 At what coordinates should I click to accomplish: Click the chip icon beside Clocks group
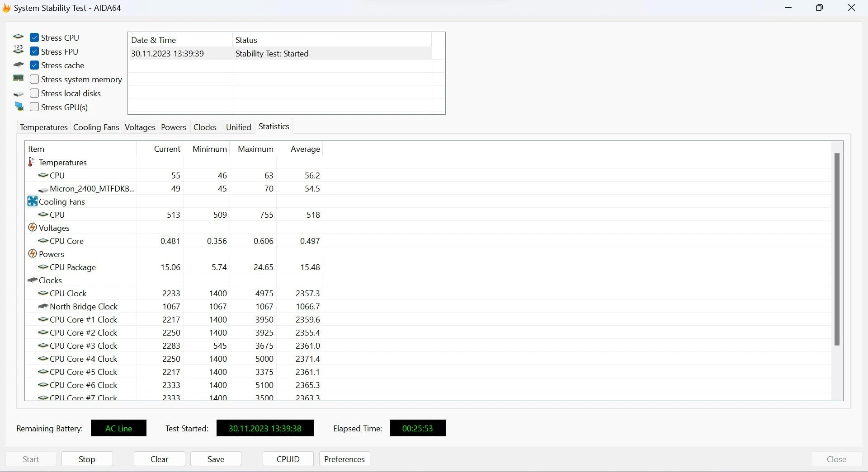point(32,280)
